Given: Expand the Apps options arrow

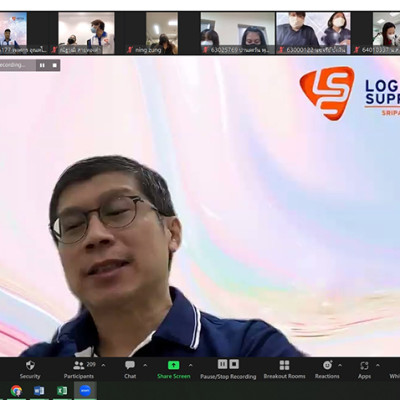Looking at the screenshot, I should point(377,365).
